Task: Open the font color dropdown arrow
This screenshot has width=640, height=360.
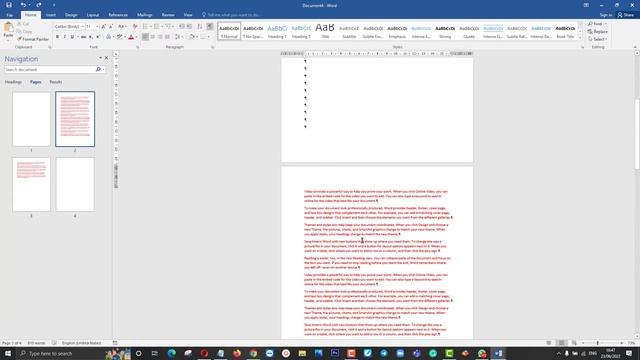Action: click(x=136, y=37)
